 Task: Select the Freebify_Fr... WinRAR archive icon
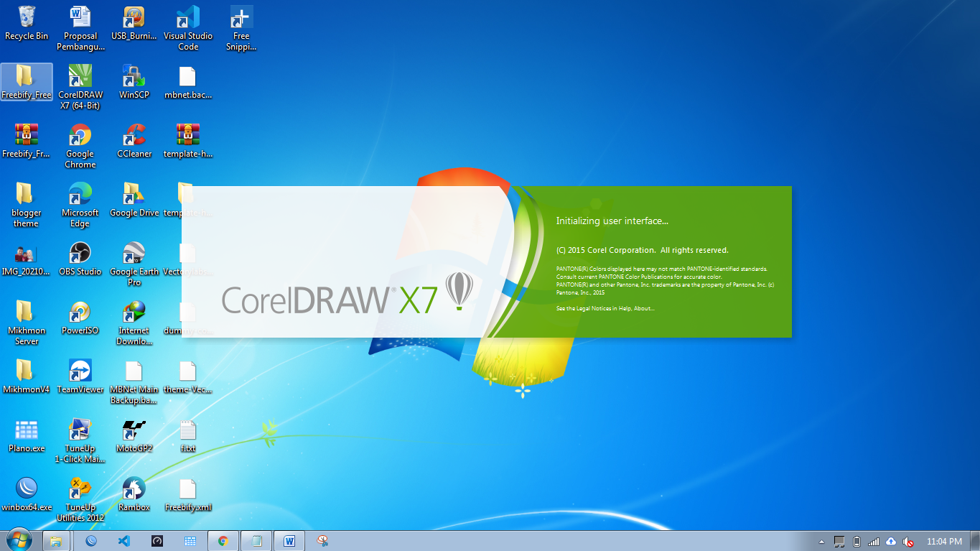click(27, 141)
